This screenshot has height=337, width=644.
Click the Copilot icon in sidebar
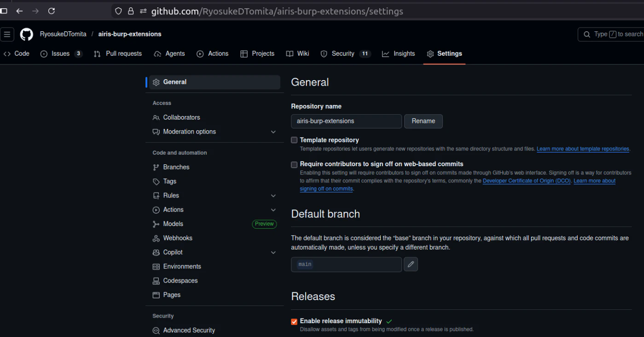pos(156,252)
